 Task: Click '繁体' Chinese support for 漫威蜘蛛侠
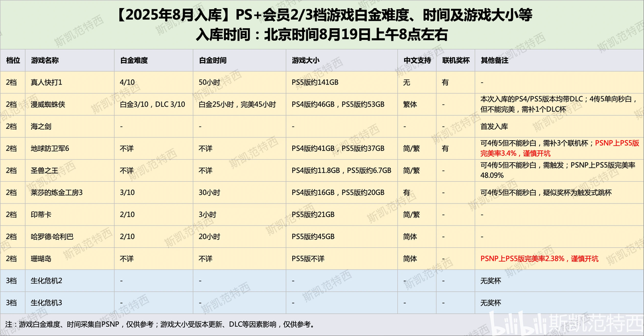(410, 104)
